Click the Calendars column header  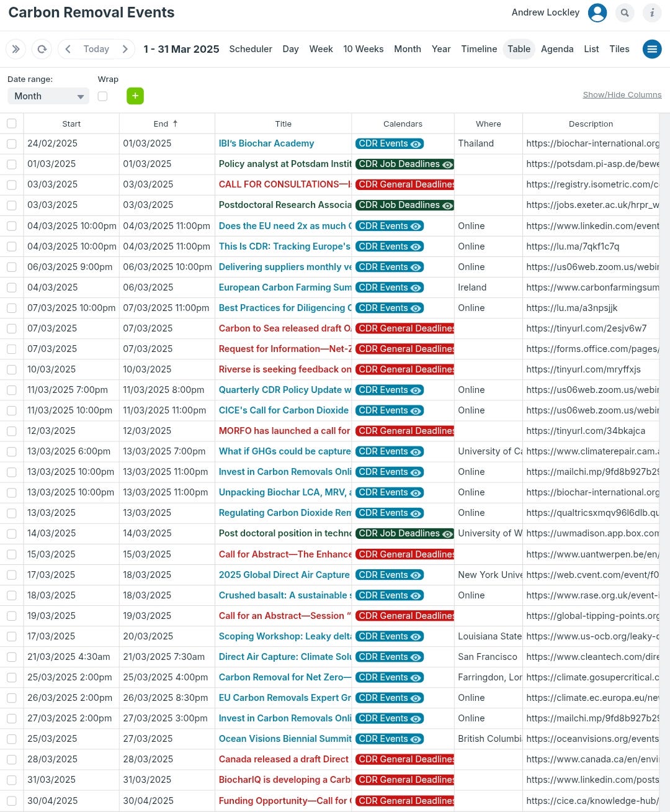[x=403, y=124]
